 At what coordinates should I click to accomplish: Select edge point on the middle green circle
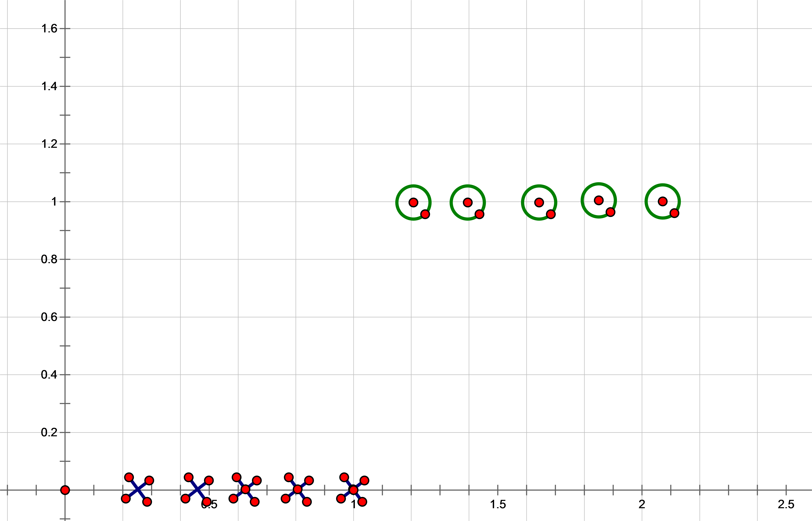[x=551, y=214]
